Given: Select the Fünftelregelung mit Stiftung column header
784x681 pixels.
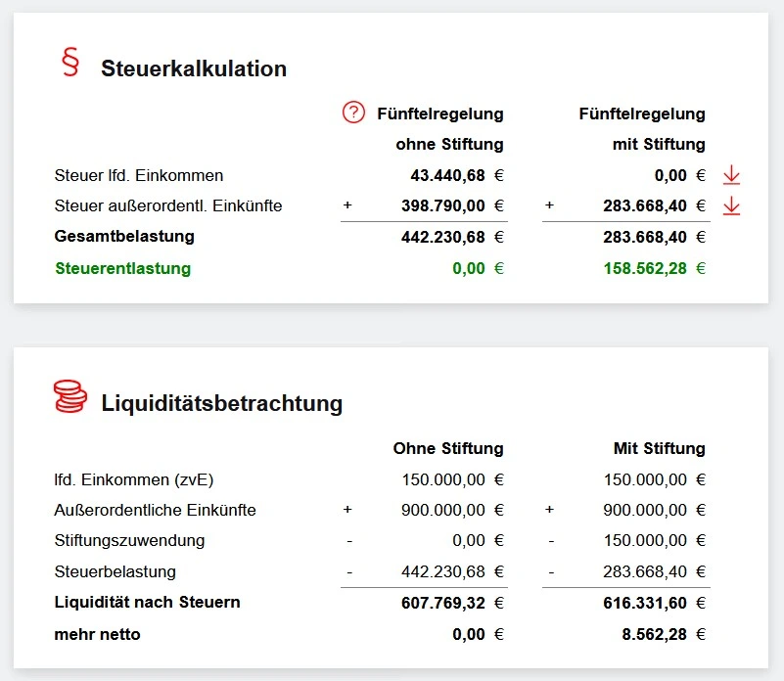Looking at the screenshot, I should click(x=642, y=128).
